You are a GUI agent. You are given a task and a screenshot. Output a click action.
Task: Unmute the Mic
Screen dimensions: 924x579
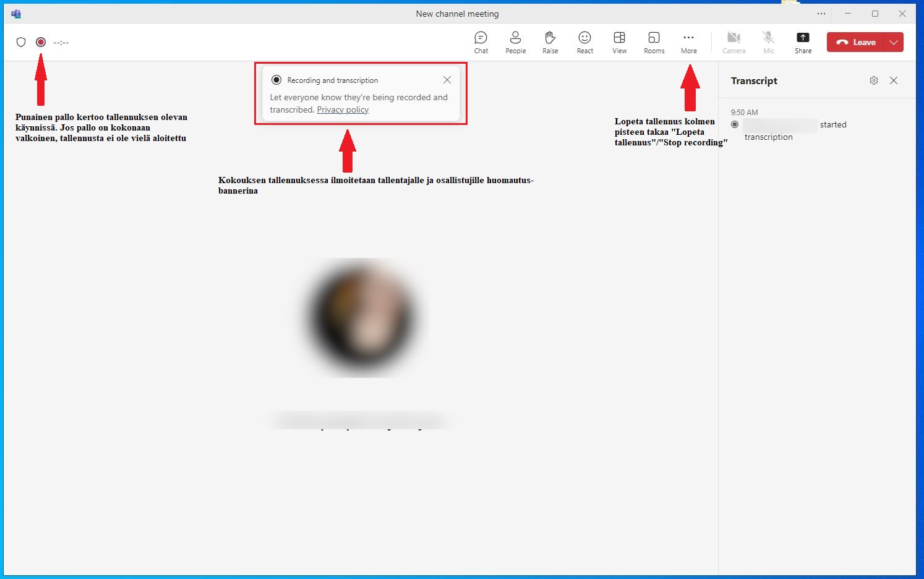768,42
